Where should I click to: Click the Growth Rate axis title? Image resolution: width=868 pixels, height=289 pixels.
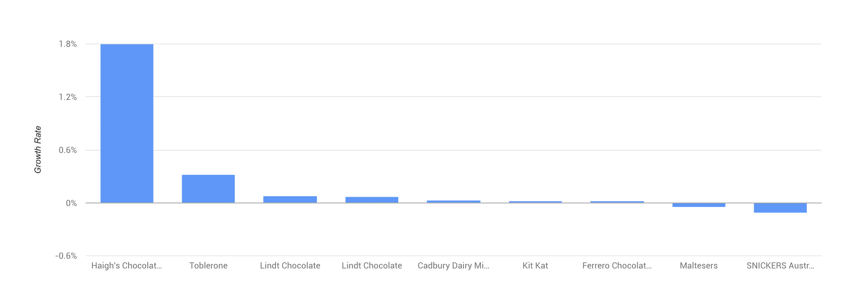point(38,150)
